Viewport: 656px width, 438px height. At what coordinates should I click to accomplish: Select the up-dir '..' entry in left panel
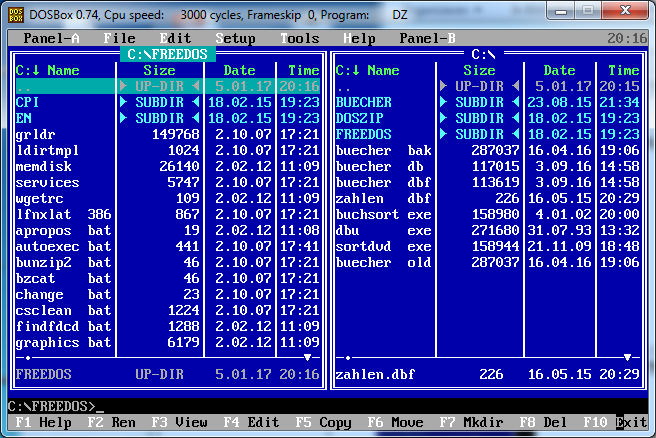click(x=168, y=86)
